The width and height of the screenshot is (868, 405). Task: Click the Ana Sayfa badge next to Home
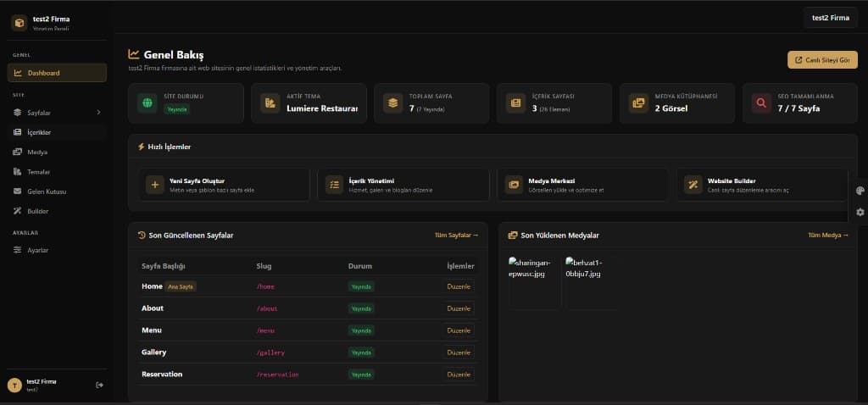click(181, 286)
